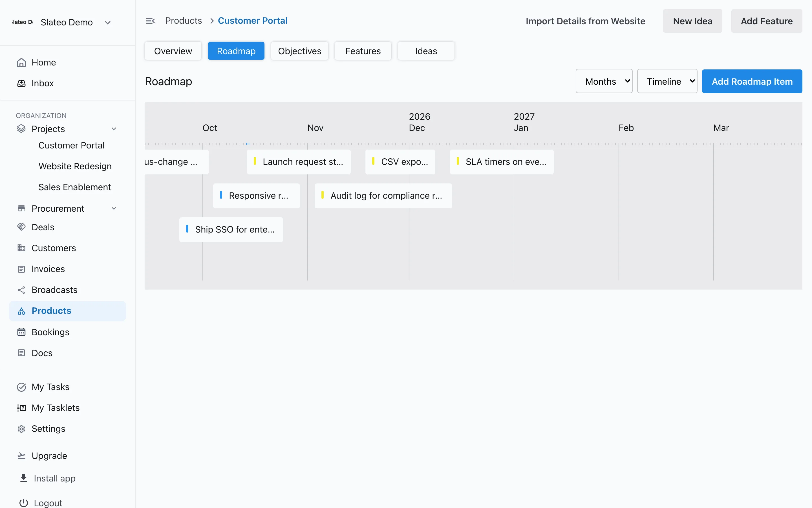812x508 pixels.
Task: Click the Docs page icon
Action: (21, 353)
